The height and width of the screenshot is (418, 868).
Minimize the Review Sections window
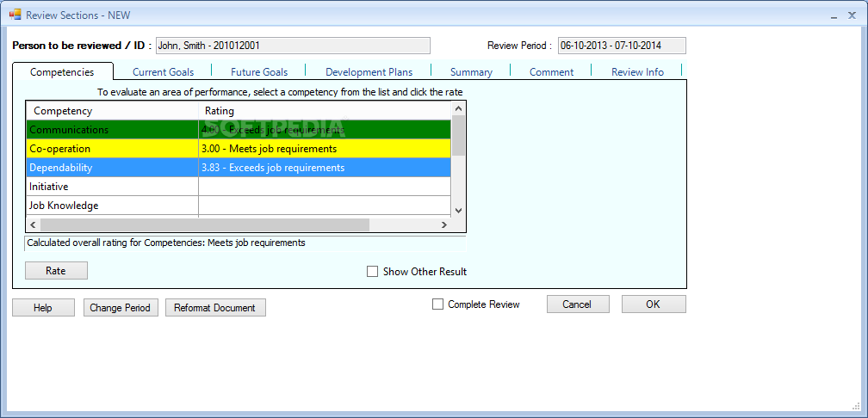[x=834, y=16]
